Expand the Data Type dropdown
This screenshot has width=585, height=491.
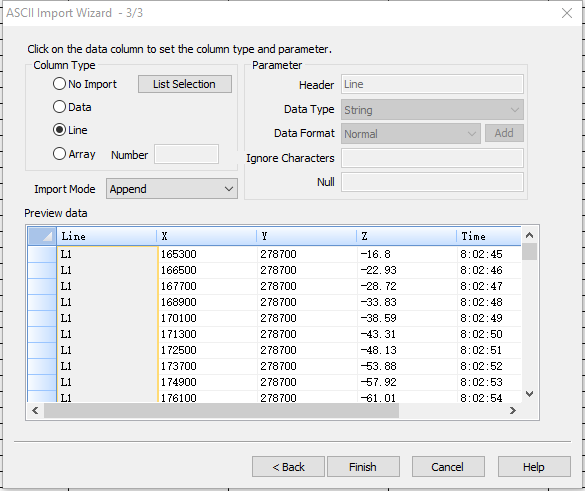pos(432,110)
